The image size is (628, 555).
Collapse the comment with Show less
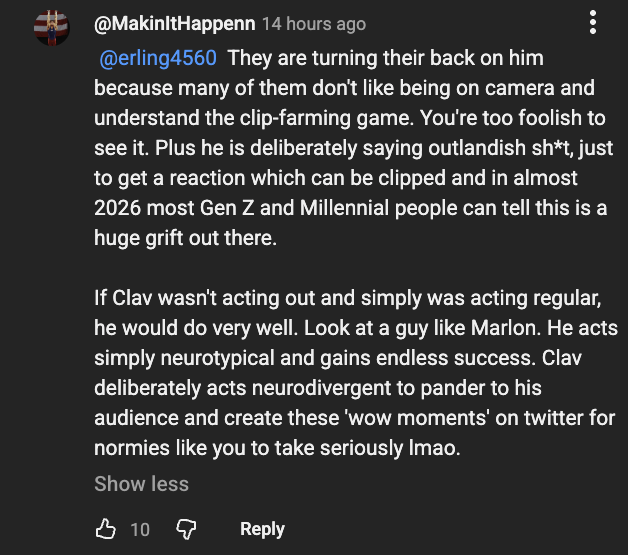(141, 484)
